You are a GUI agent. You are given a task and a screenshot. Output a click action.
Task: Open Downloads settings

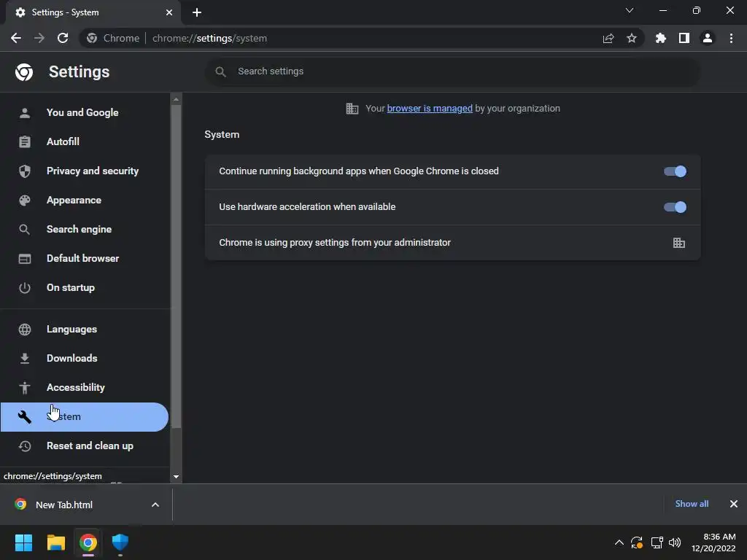coord(85,358)
